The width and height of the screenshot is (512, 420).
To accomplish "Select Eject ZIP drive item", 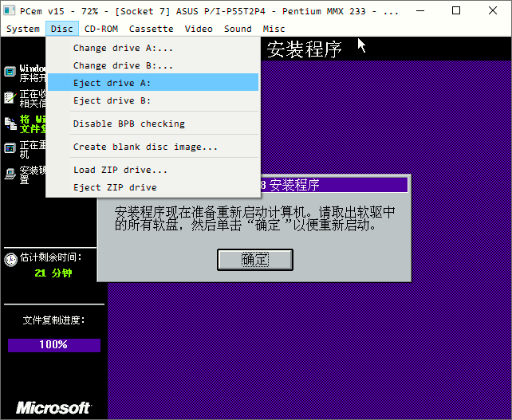I will pyautogui.click(x=153, y=187).
